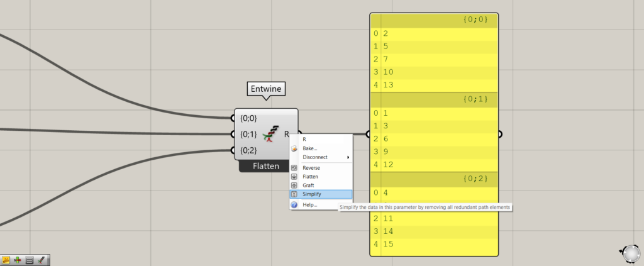Click the Entwine icon in bottom toolbar
The height and width of the screenshot is (266, 644).
42,259
